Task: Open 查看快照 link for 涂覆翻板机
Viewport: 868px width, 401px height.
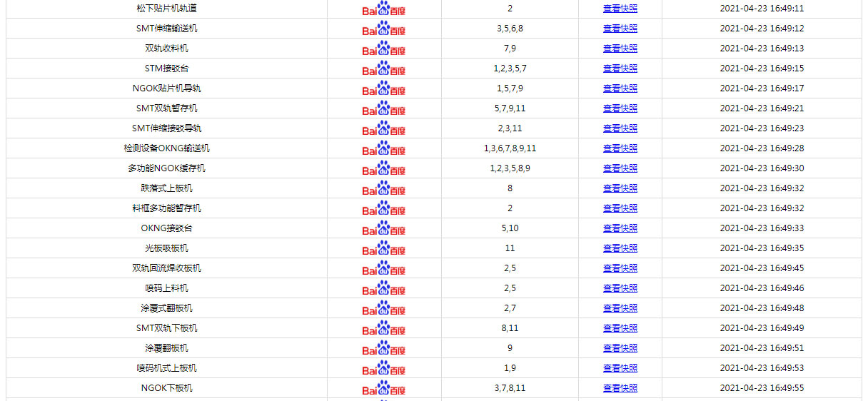Action: [620, 348]
